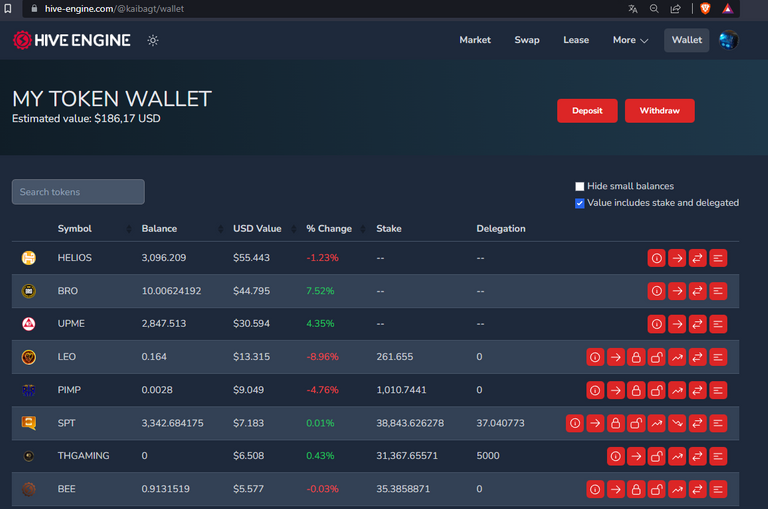
Task: Click the Deposit button
Action: pyautogui.click(x=587, y=111)
